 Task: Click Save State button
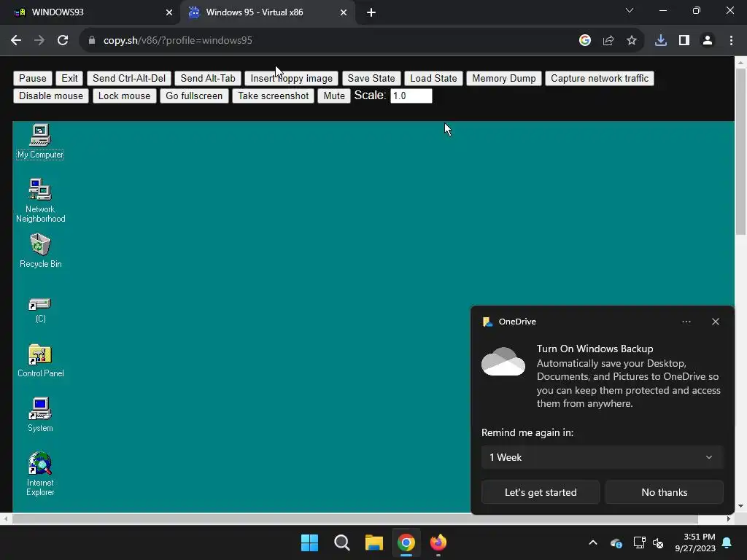pos(371,78)
